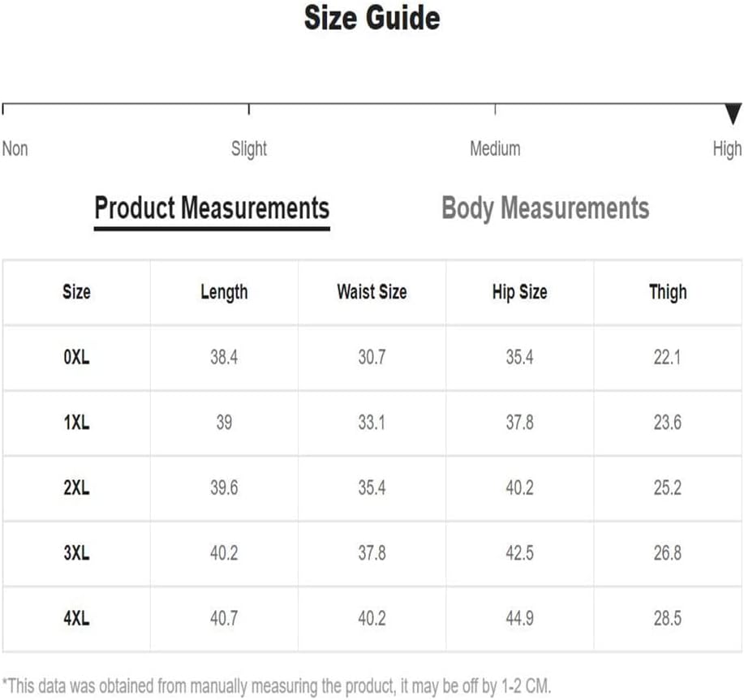The width and height of the screenshot is (744, 700).
Task: Click the Size column header
Action: click(x=76, y=292)
